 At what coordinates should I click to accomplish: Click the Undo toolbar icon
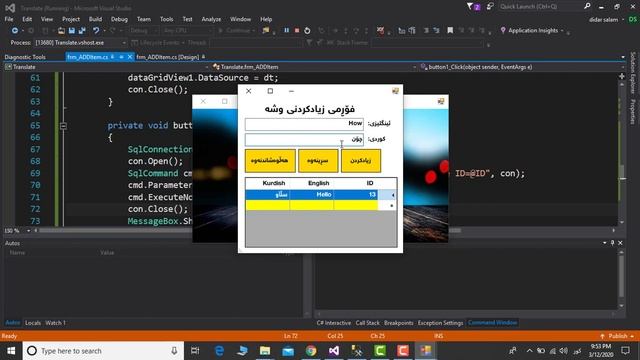(x=96, y=31)
